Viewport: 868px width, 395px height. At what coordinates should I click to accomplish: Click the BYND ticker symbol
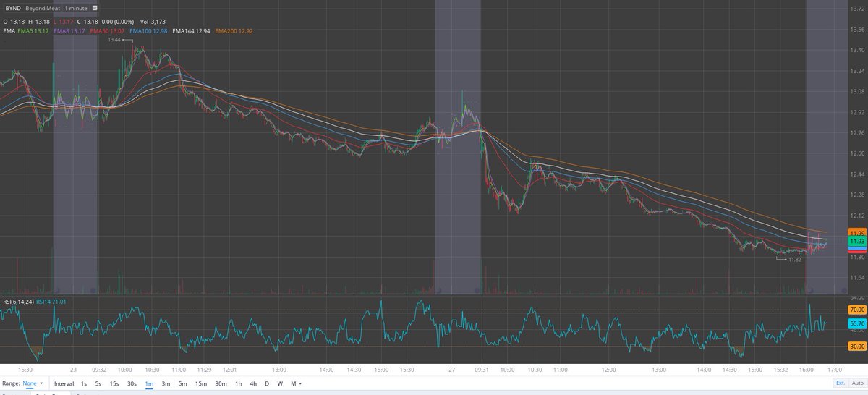(x=13, y=8)
